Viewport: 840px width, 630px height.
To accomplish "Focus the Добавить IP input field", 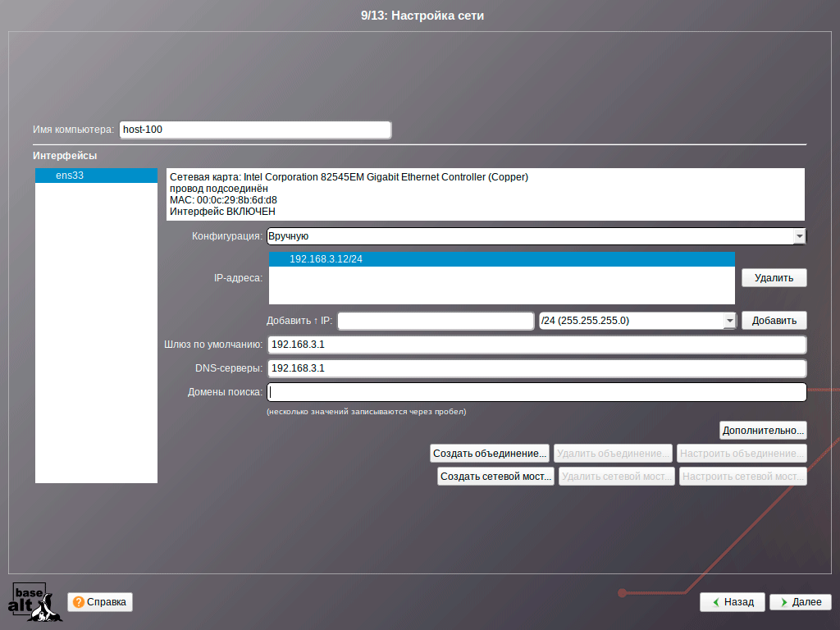I will point(436,321).
